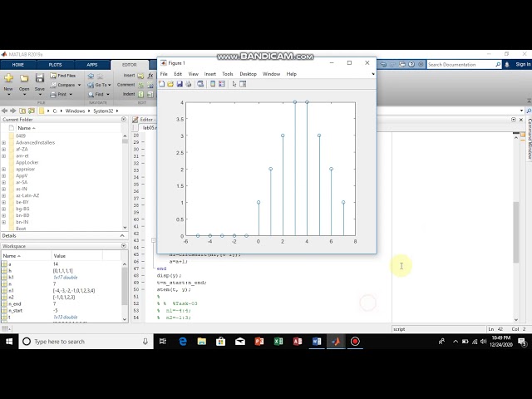Open Current Folder panel actions menu
Screen dimensions: 532x399
coord(124,120)
